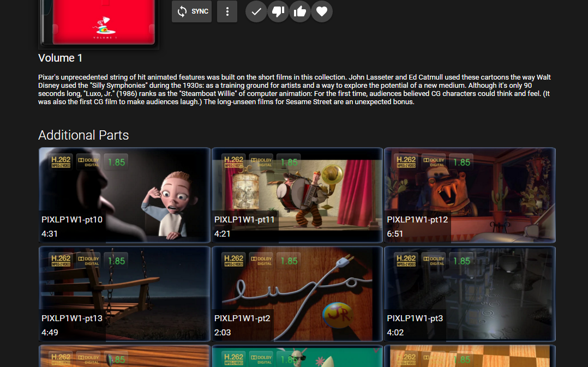Click the 'PIXLP1W1-pt3' label text
588x367 pixels.
point(415,318)
